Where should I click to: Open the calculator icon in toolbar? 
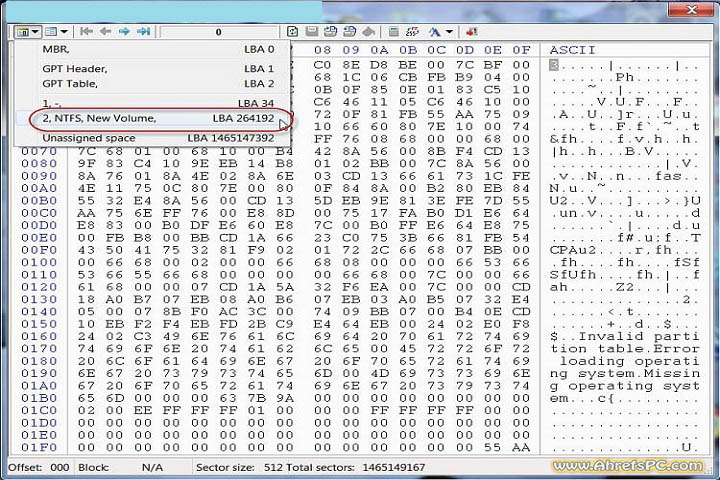(394, 31)
